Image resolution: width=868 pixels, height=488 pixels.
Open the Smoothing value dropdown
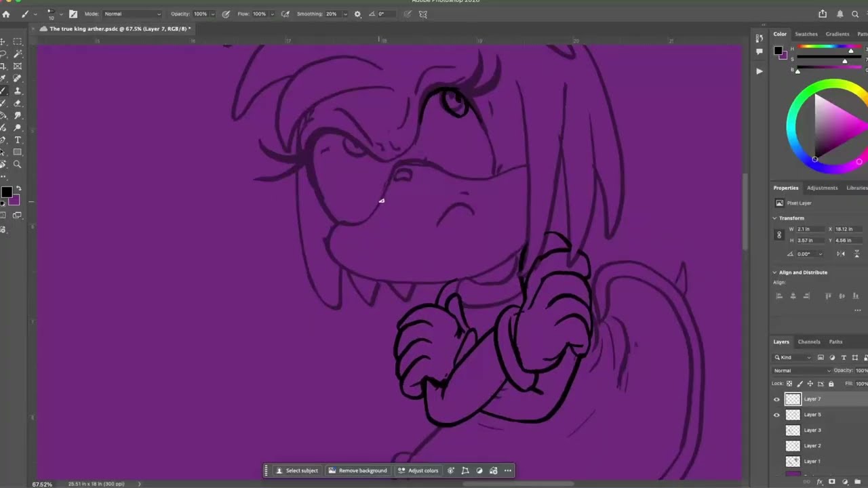345,14
